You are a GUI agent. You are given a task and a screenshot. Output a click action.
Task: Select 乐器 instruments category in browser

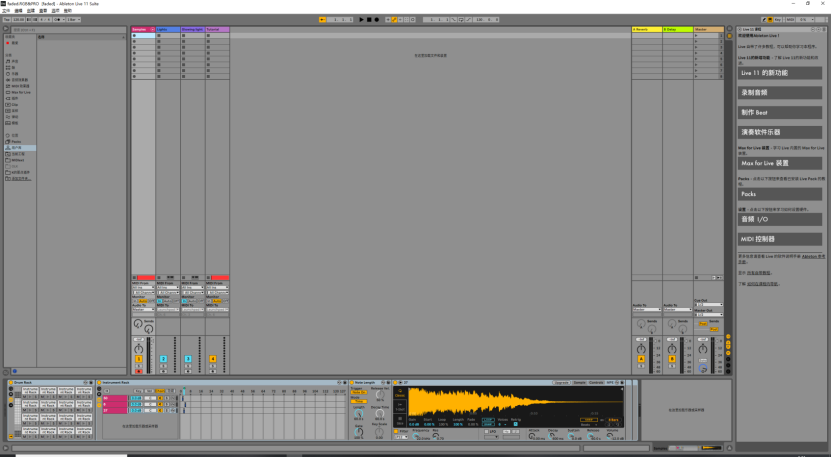(14, 74)
